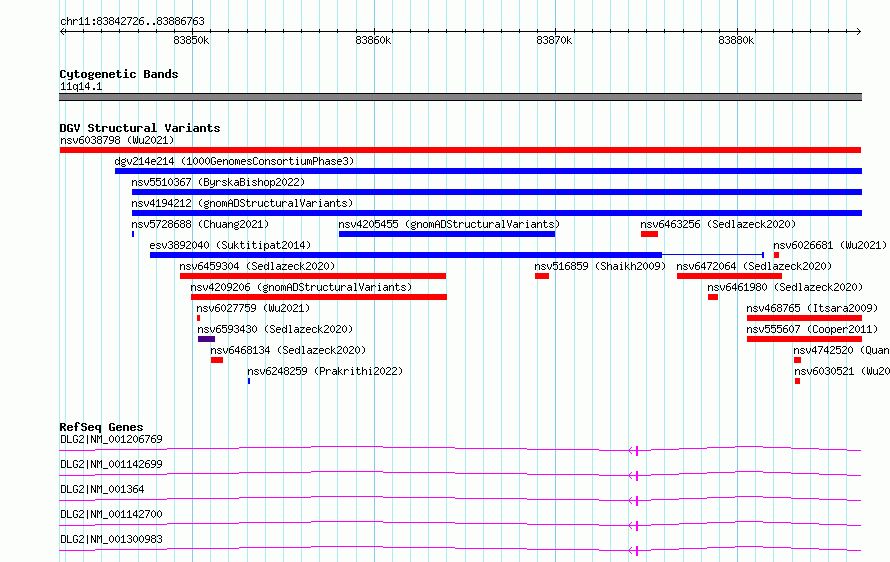Image resolution: width=890 pixels, height=562 pixels.
Task: Open DLG2|NM_001206769 transcript label
Action: 111,439
